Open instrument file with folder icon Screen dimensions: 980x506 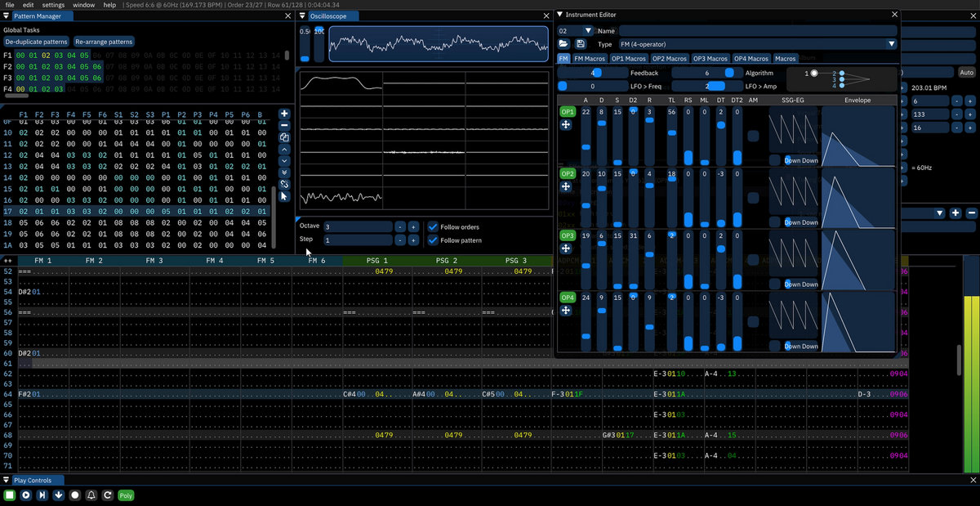(x=564, y=44)
